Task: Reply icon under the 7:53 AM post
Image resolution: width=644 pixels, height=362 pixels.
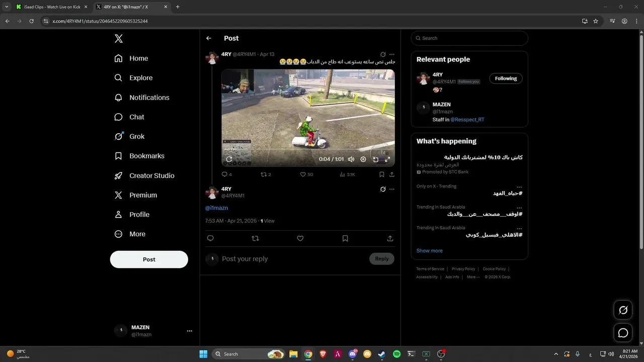Action: tap(210, 238)
